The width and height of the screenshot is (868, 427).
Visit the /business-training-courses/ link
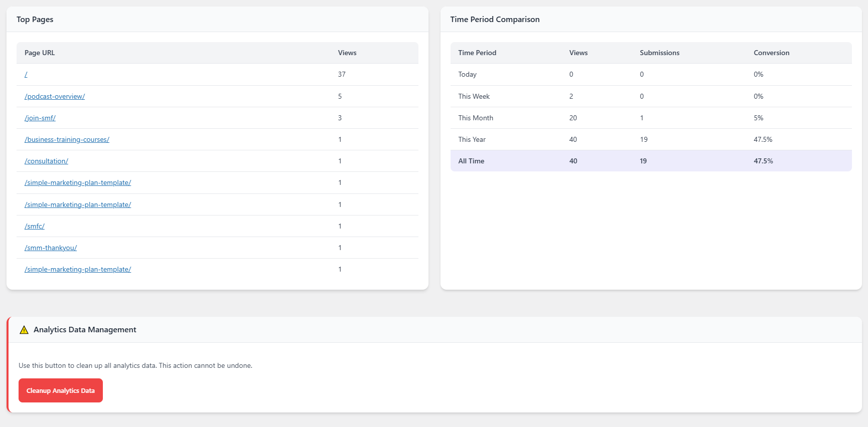point(67,139)
